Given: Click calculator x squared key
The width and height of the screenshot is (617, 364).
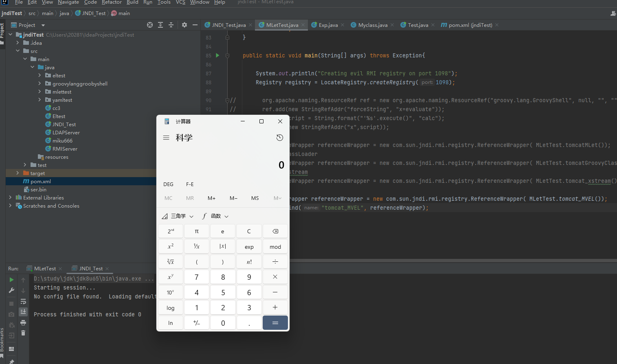Looking at the screenshot, I should (x=171, y=246).
